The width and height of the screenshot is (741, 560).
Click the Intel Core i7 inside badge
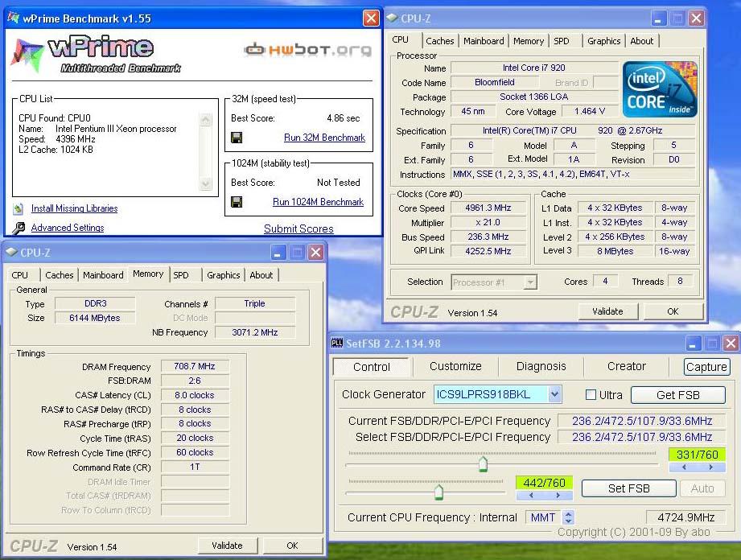(660, 89)
